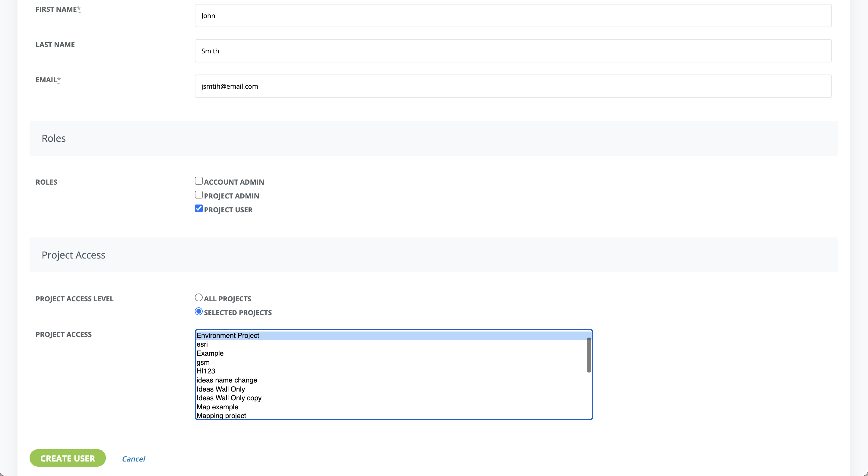Image resolution: width=868 pixels, height=476 pixels.
Task: Tick the Project Admin checkbox
Action: [x=198, y=195]
